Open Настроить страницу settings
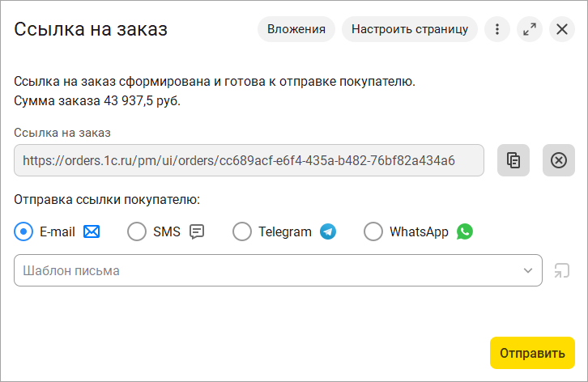Image resolution: width=588 pixels, height=382 pixels. pos(410,30)
